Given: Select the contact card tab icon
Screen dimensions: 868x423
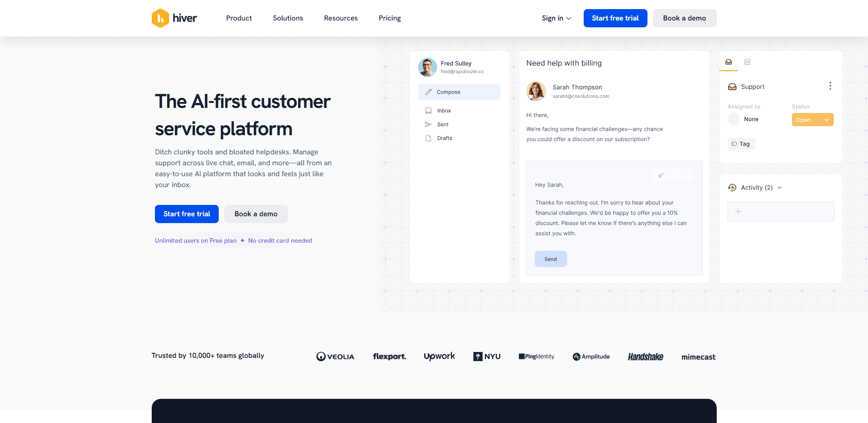Looking at the screenshot, I should pyautogui.click(x=747, y=62).
